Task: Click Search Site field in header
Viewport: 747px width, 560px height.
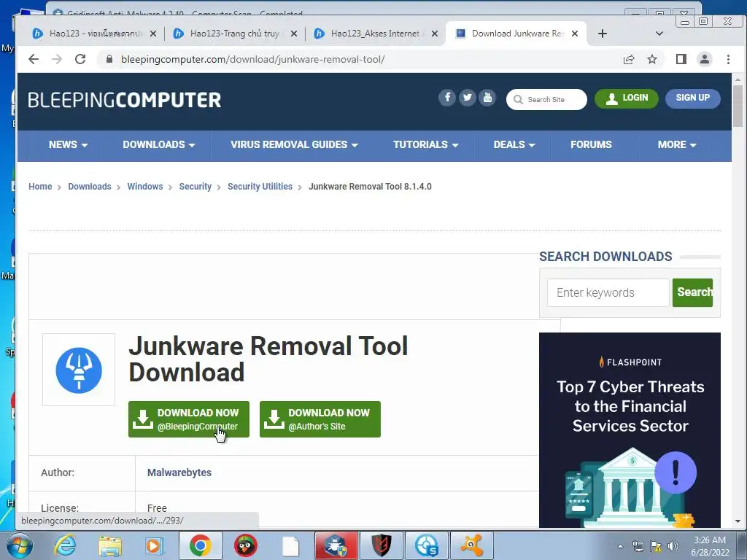Action: point(546,99)
